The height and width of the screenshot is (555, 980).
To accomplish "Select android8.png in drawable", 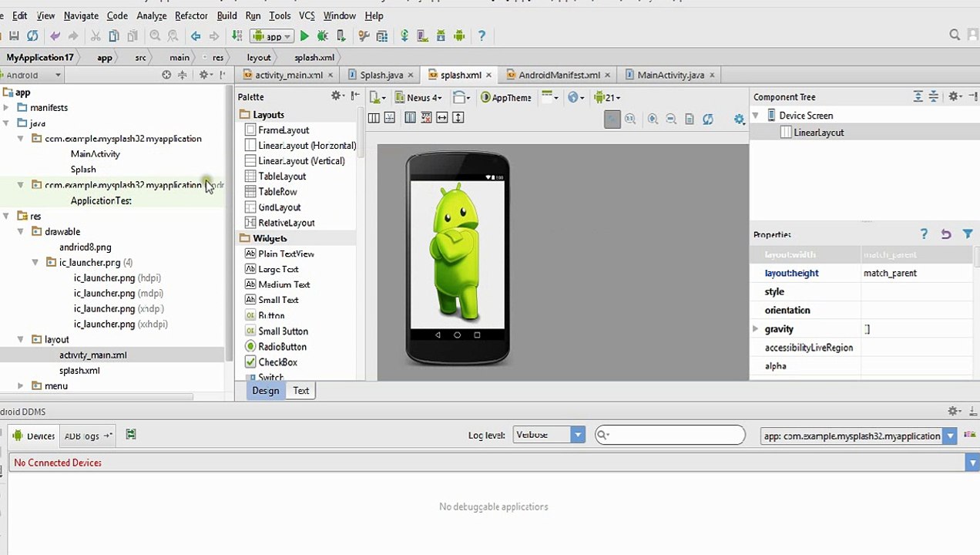I will pos(85,247).
